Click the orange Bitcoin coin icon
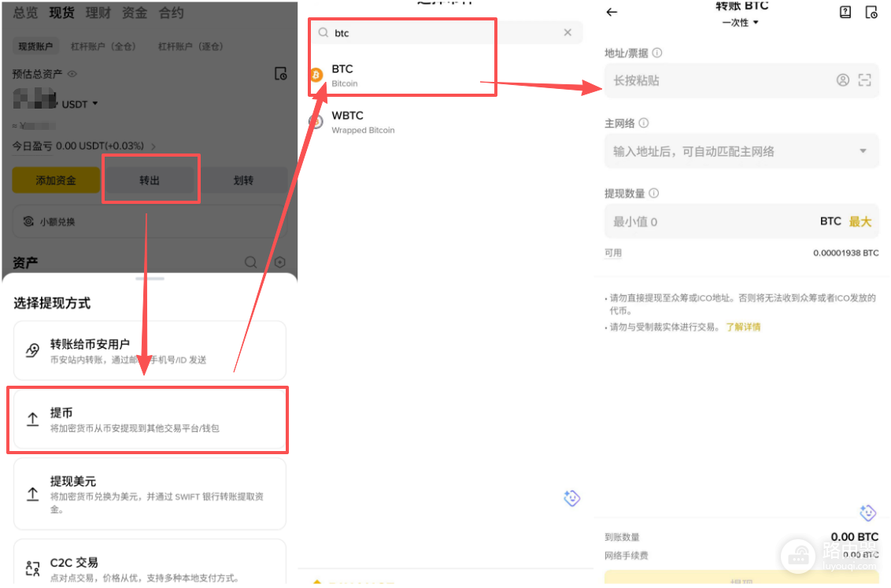 (316, 75)
